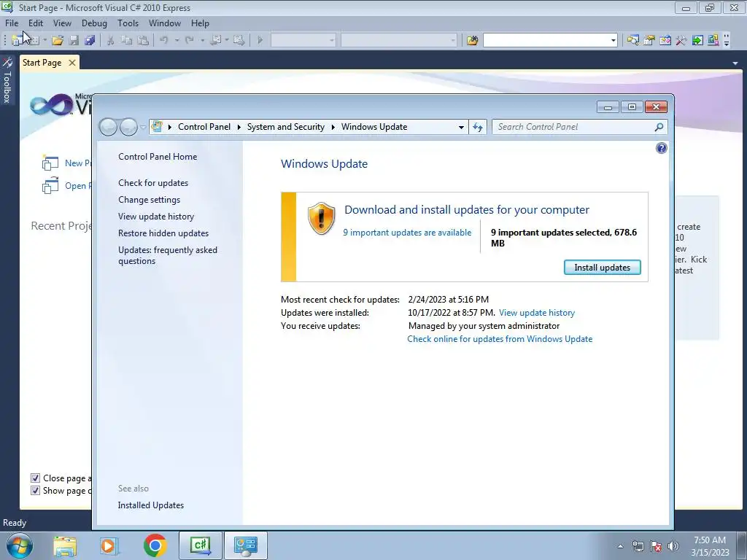Image resolution: width=747 pixels, height=560 pixels.
Task: Click the Control Panel forward arrow button
Action: pos(128,127)
